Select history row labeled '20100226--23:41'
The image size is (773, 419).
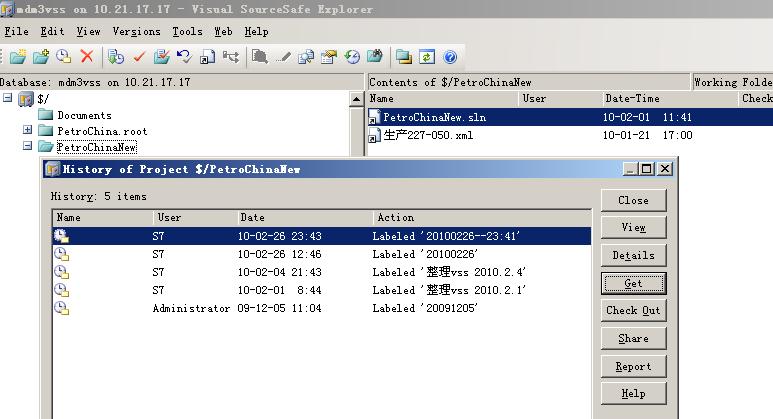click(321, 236)
